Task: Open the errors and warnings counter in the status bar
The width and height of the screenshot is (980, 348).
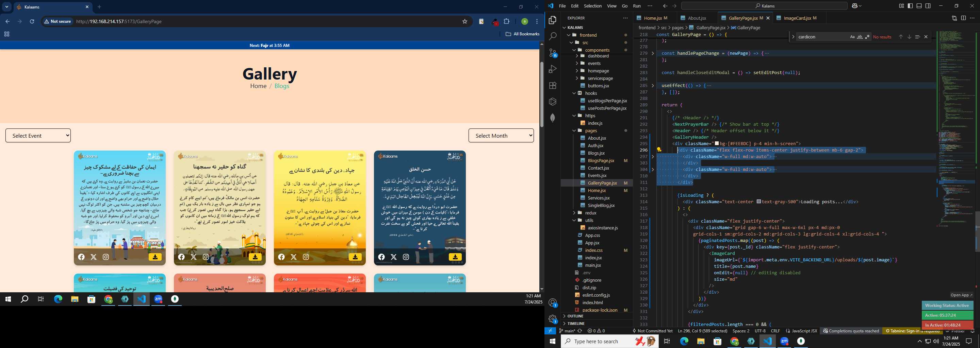Action: [x=596, y=331]
